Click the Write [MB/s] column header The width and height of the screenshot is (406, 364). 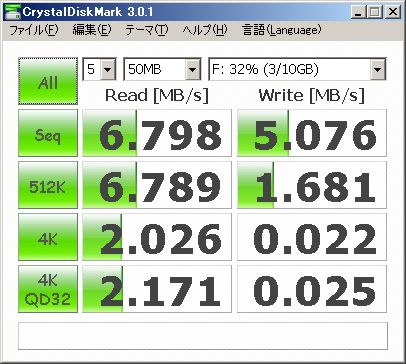click(x=312, y=96)
